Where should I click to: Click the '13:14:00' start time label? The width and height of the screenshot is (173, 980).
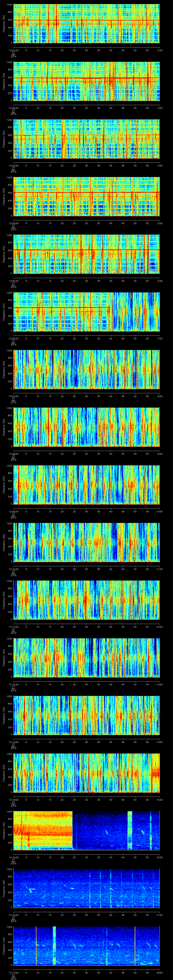point(13,799)
